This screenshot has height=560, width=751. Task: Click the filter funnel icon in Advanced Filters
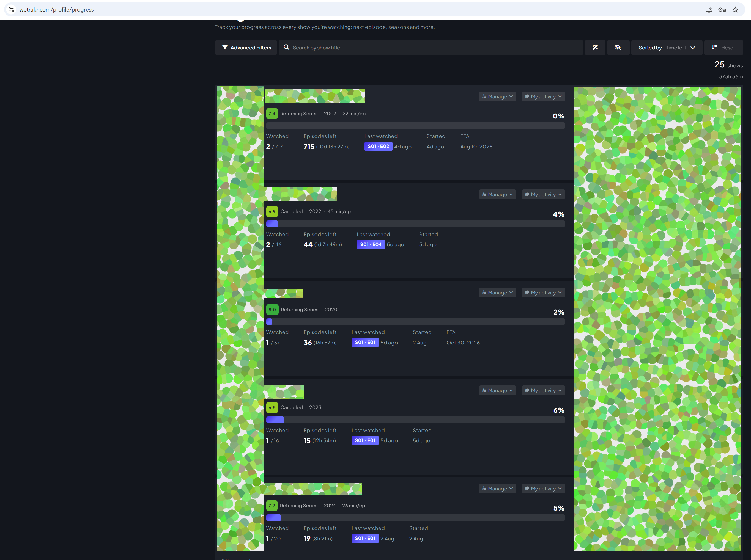pos(224,48)
